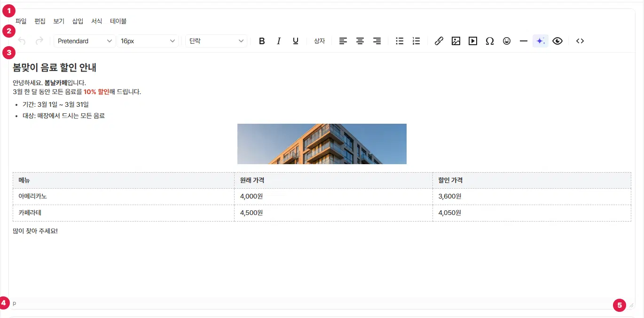Click the 'p' element path in status bar
This screenshot has height=318, width=644.
point(15,303)
